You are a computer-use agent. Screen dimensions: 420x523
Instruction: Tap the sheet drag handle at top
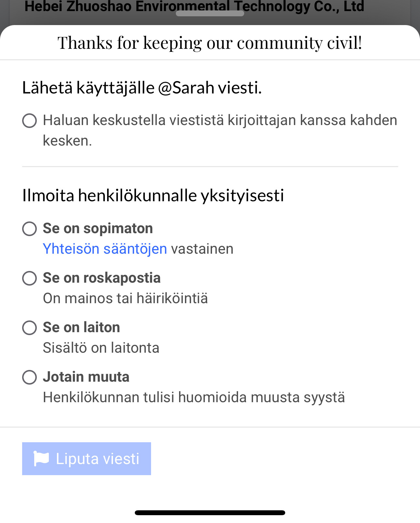pyautogui.click(x=210, y=13)
